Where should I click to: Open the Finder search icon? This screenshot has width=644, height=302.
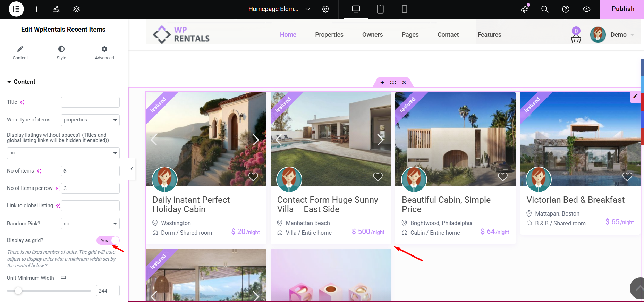pyautogui.click(x=545, y=9)
